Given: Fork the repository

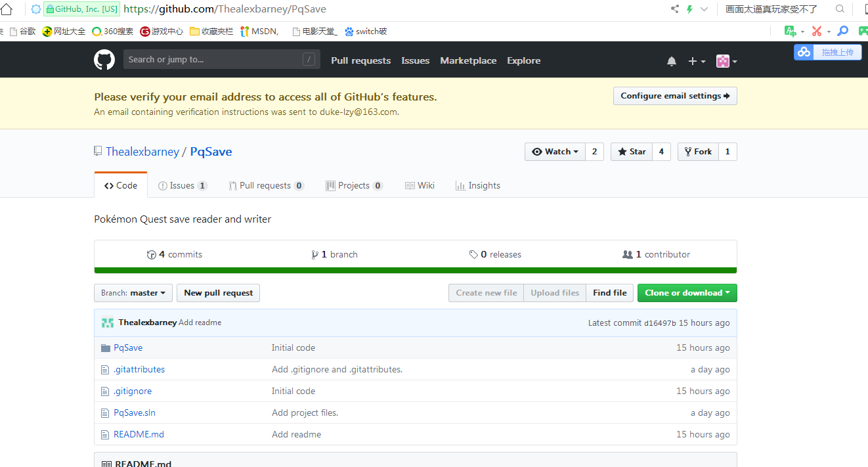Looking at the screenshot, I should click(699, 152).
